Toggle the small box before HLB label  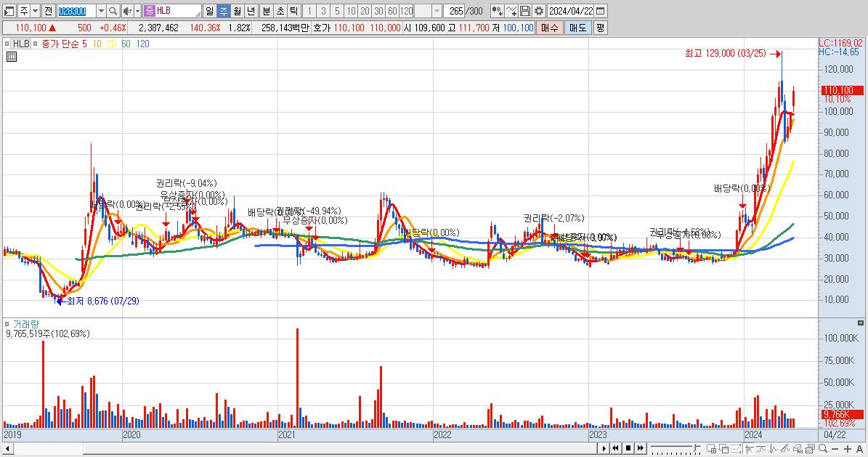pyautogui.click(x=7, y=44)
